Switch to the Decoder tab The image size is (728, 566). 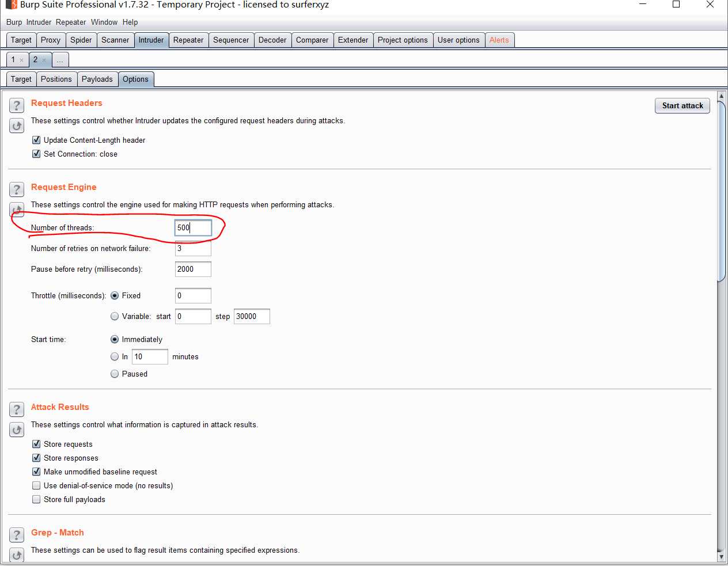point(272,40)
